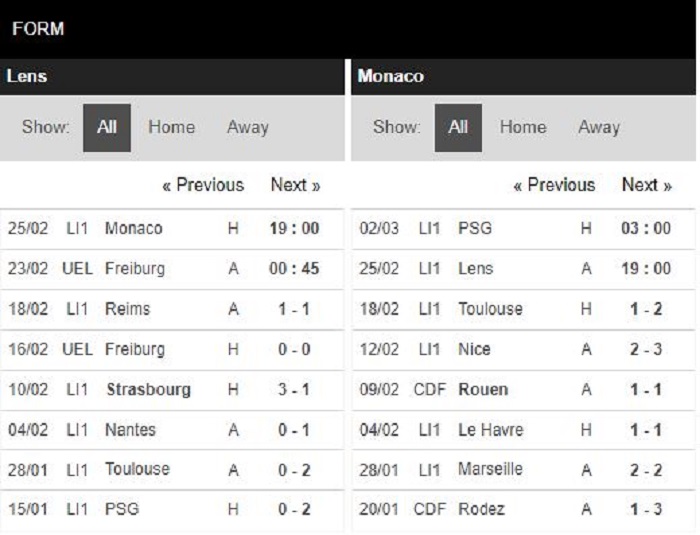Open Freiburg away match at 00:45
The width and height of the screenshot is (700, 535).
[x=172, y=269]
